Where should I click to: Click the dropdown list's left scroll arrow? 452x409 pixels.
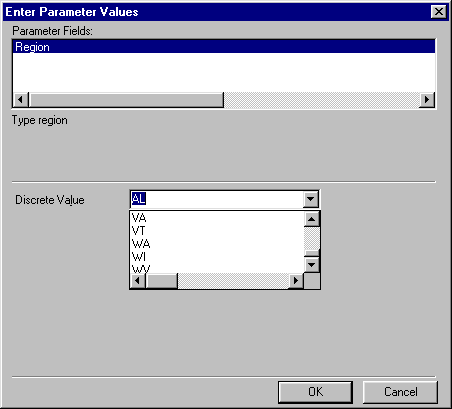click(x=137, y=281)
